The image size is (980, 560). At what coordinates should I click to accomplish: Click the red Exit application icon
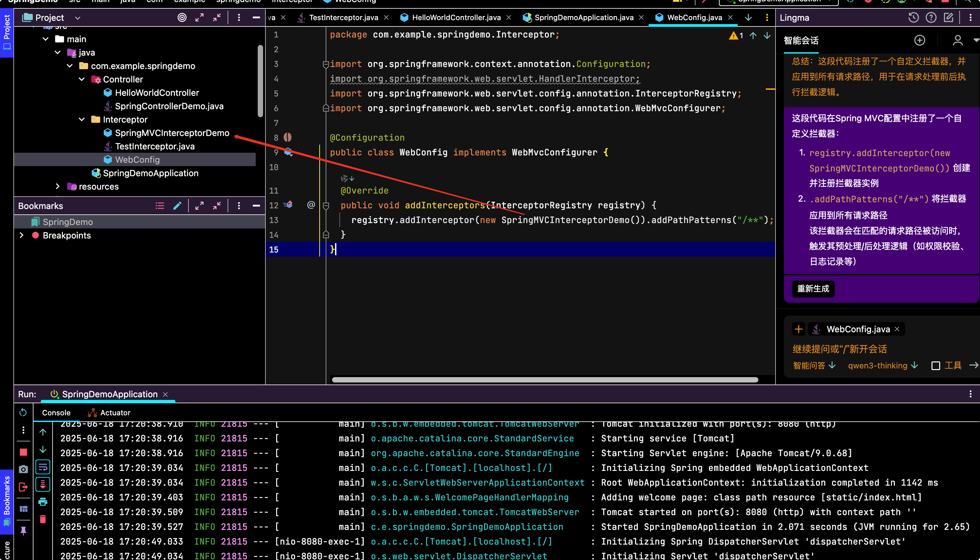click(23, 487)
